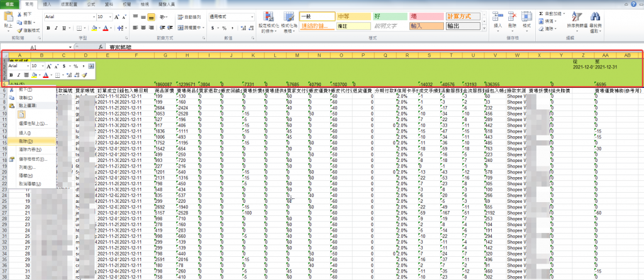Expand the number format (通用格式) dropdown

(x=252, y=17)
